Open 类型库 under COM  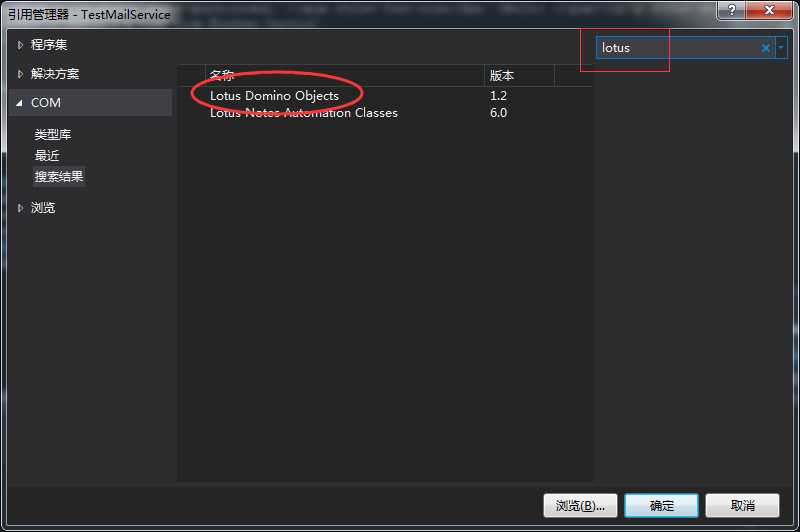tap(53, 135)
